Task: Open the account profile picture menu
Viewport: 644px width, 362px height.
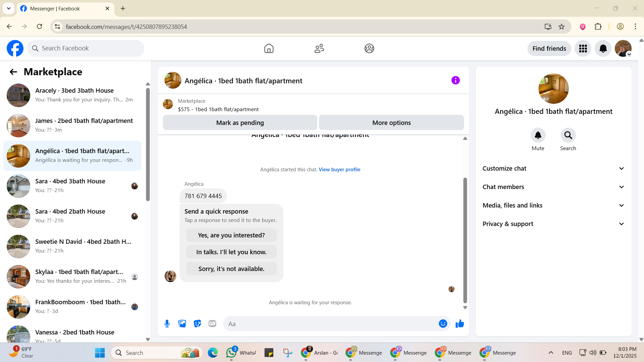Action: pos(623,49)
